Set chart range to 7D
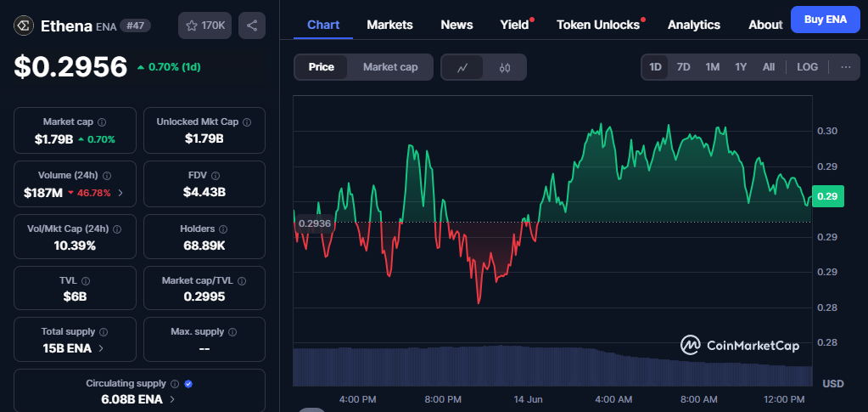The height and width of the screenshot is (412, 868). click(x=684, y=67)
